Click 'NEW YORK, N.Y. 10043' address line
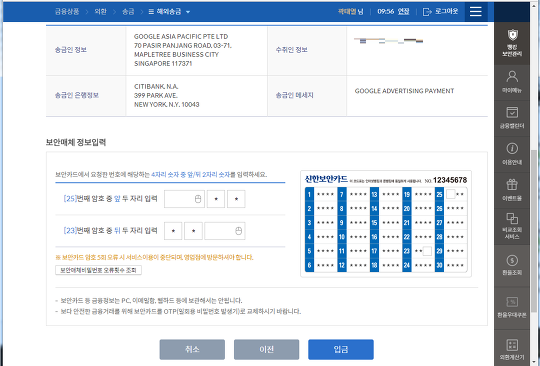 click(x=167, y=104)
